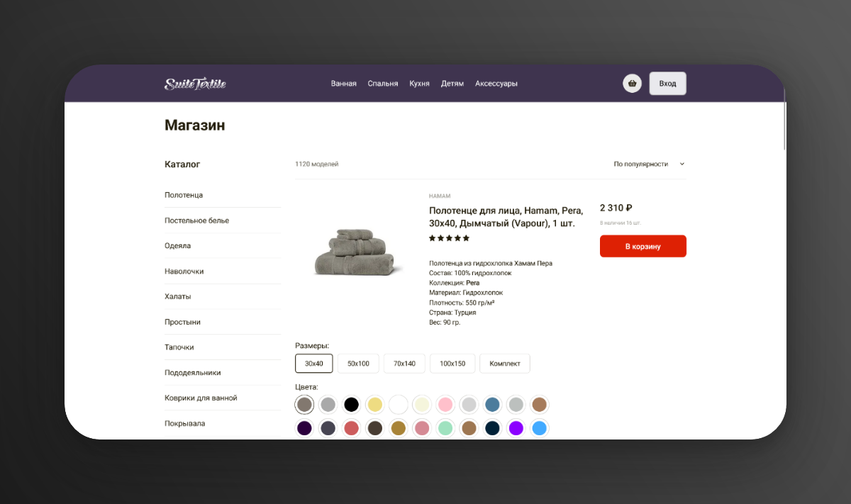Choose the mint green color swatch

(445, 428)
